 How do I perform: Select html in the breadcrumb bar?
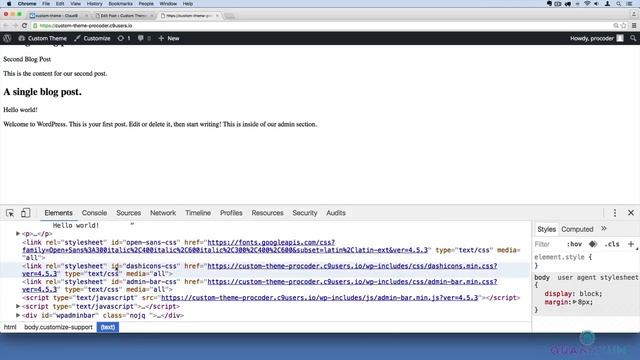point(10,327)
